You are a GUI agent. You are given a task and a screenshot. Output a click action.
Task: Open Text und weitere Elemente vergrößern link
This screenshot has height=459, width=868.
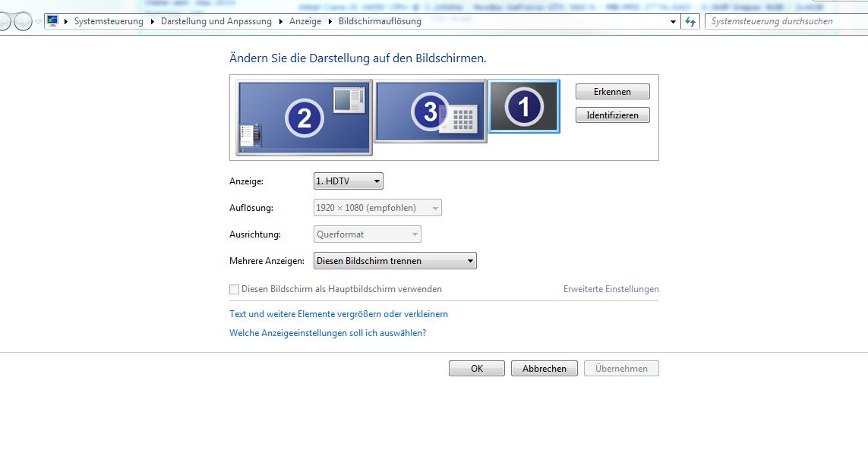click(x=338, y=313)
